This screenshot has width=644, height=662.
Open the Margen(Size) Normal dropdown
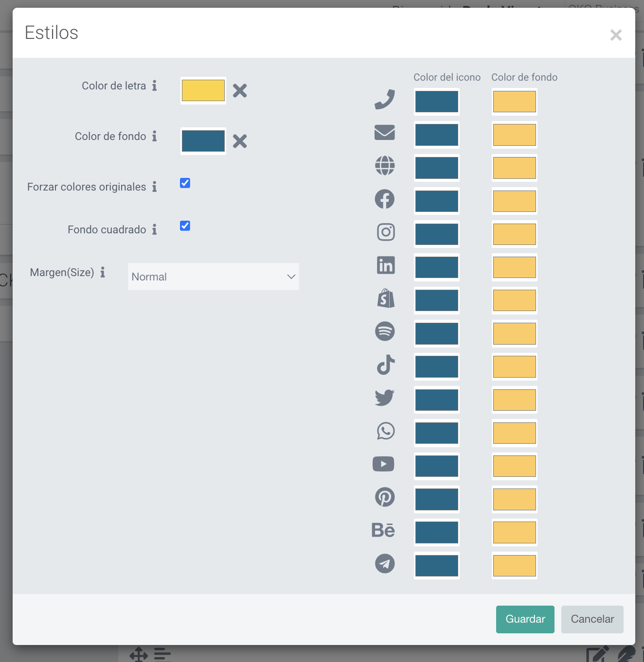(214, 277)
